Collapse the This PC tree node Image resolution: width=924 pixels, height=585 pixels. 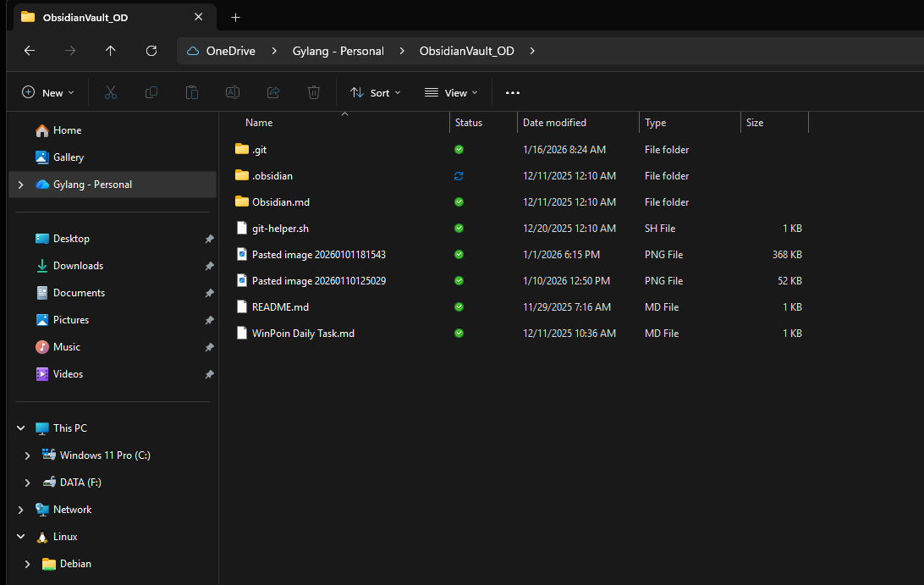click(20, 428)
